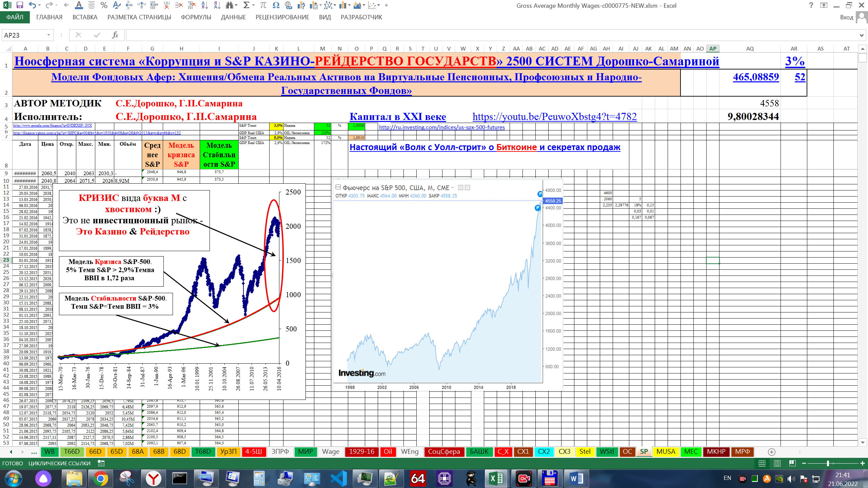Image resolution: width=868 pixels, height=488 pixels.
Task: Insert symbol with the Omega icon
Action: 276,5
